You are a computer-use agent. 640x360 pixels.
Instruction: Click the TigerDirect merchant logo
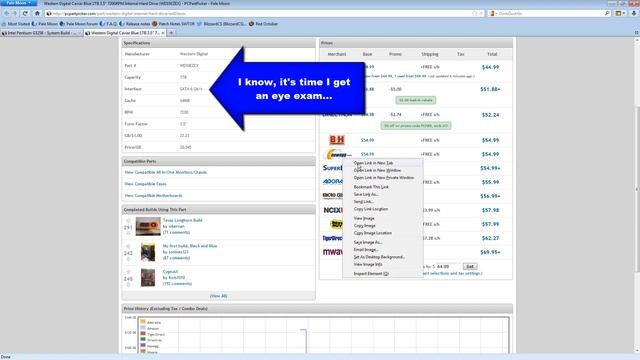point(332,238)
